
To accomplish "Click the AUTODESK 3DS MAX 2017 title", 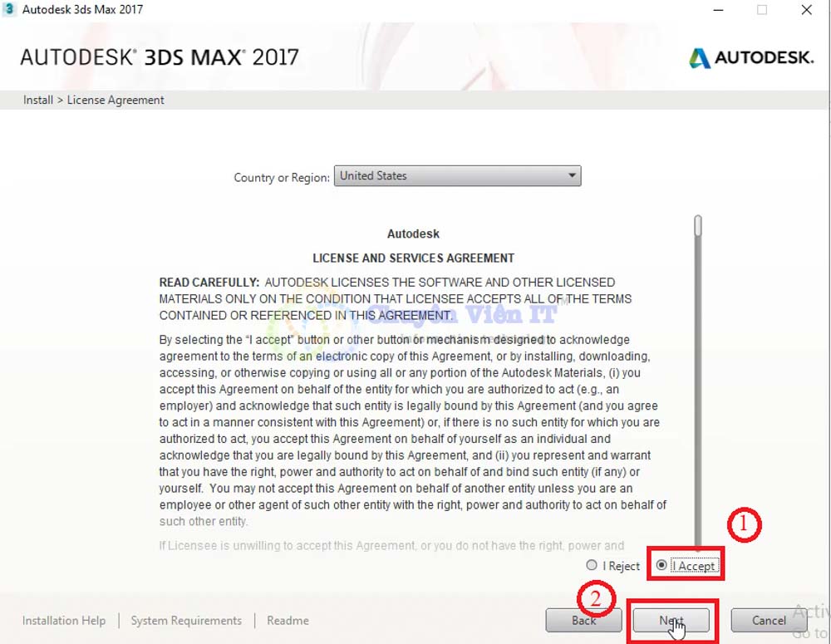I will (x=160, y=57).
